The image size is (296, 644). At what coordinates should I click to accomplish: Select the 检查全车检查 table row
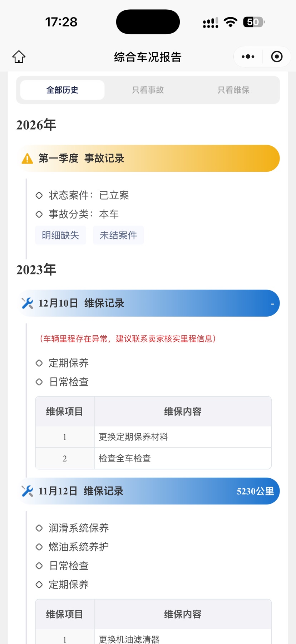click(x=153, y=458)
